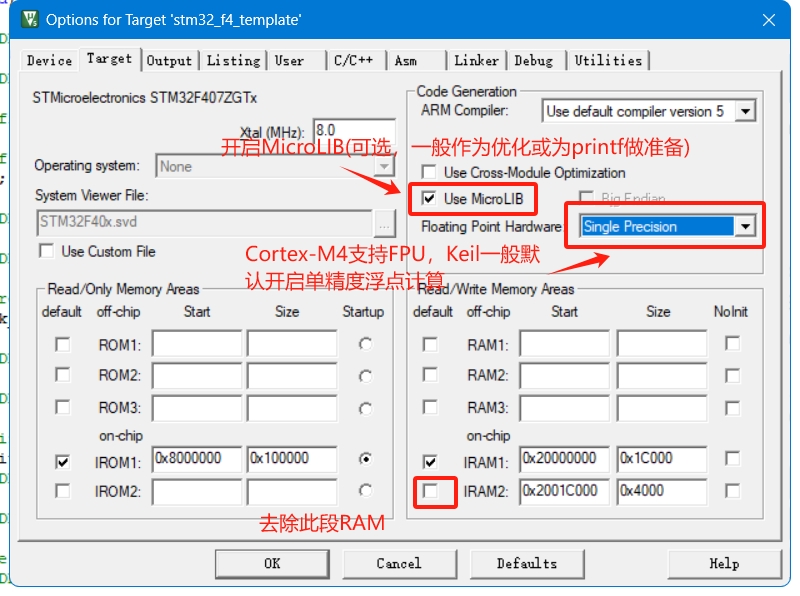
Task: Open the Output tab
Action: [169, 61]
